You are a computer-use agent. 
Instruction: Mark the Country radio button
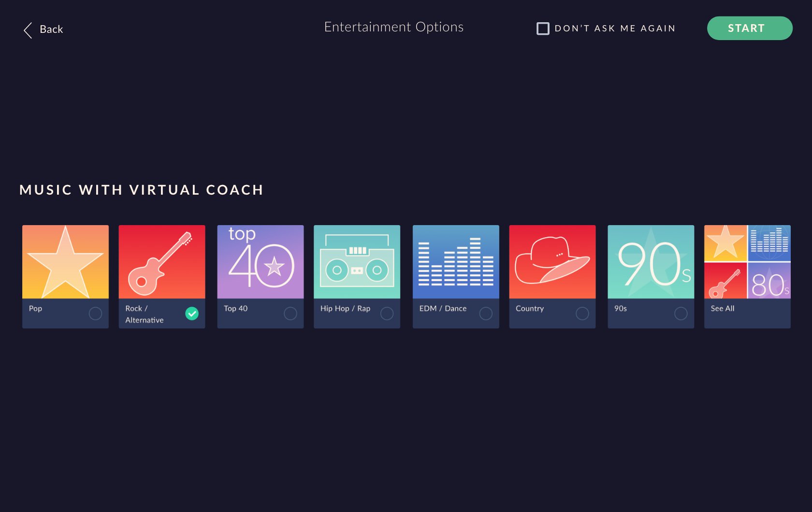tap(582, 313)
